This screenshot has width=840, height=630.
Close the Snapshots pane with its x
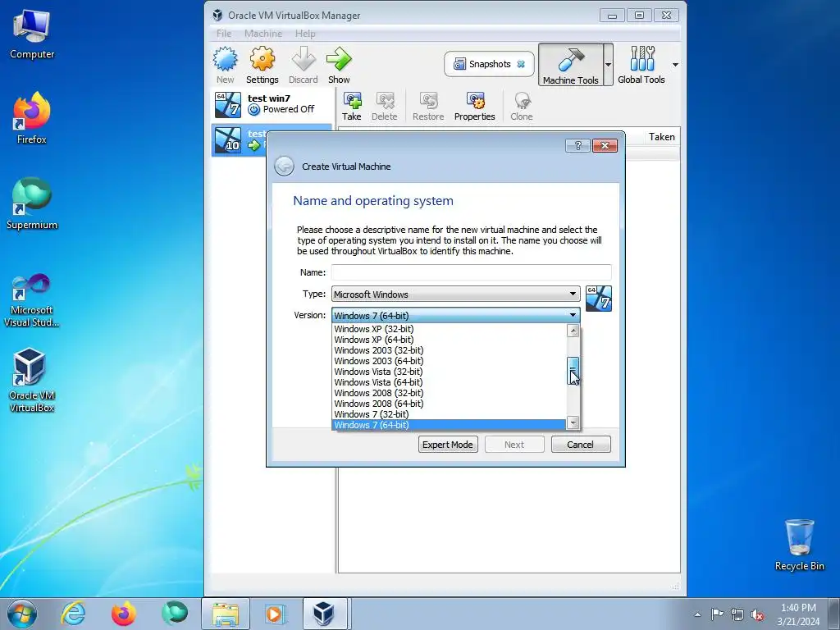521,64
